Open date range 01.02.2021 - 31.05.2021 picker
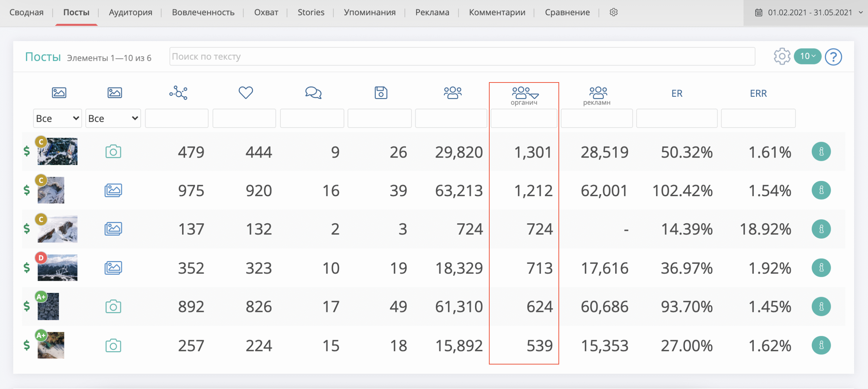This screenshot has height=389, width=868. [x=809, y=13]
